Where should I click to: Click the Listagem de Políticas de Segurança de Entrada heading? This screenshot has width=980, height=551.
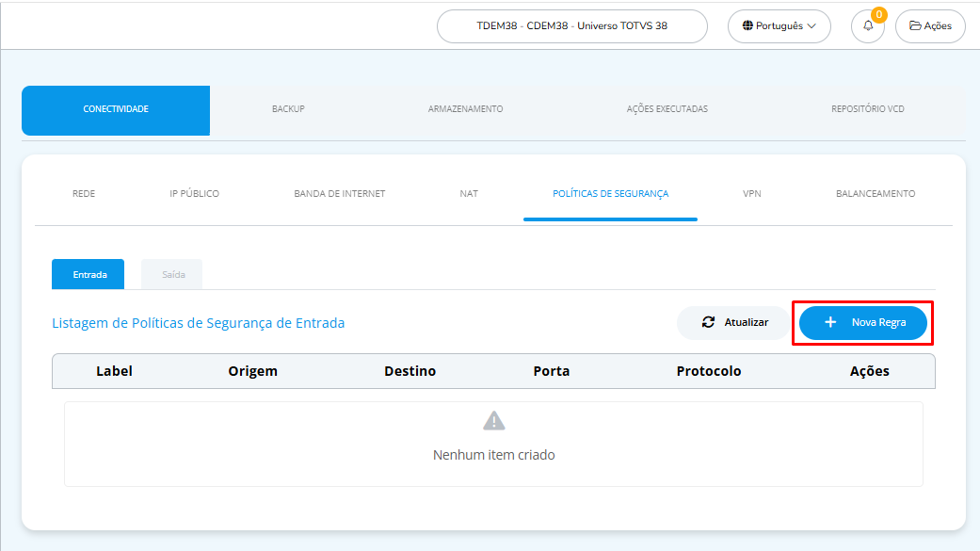pos(198,323)
